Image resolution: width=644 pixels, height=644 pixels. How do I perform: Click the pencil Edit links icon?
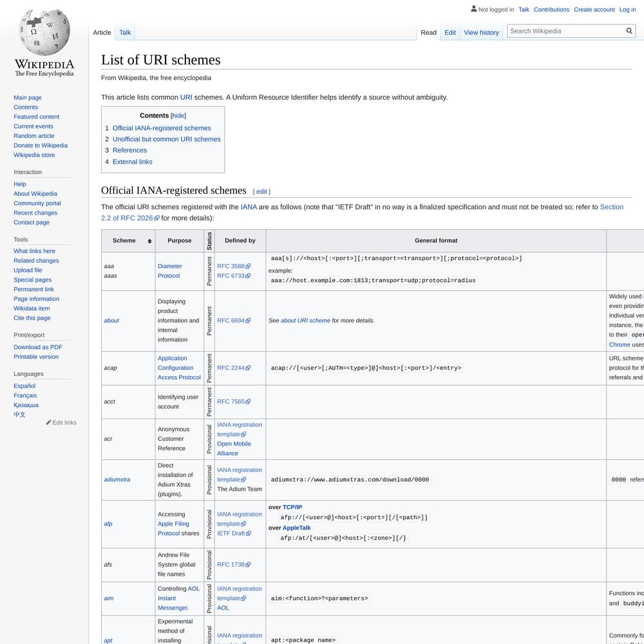click(x=48, y=422)
